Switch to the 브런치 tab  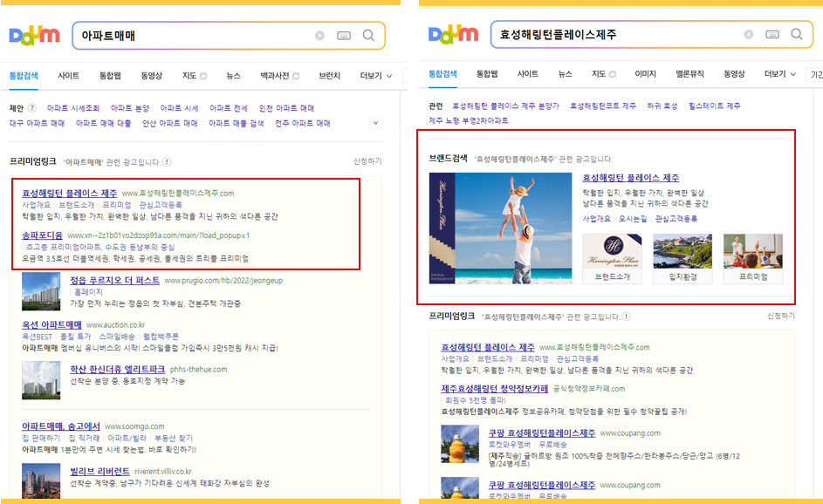coord(330,76)
